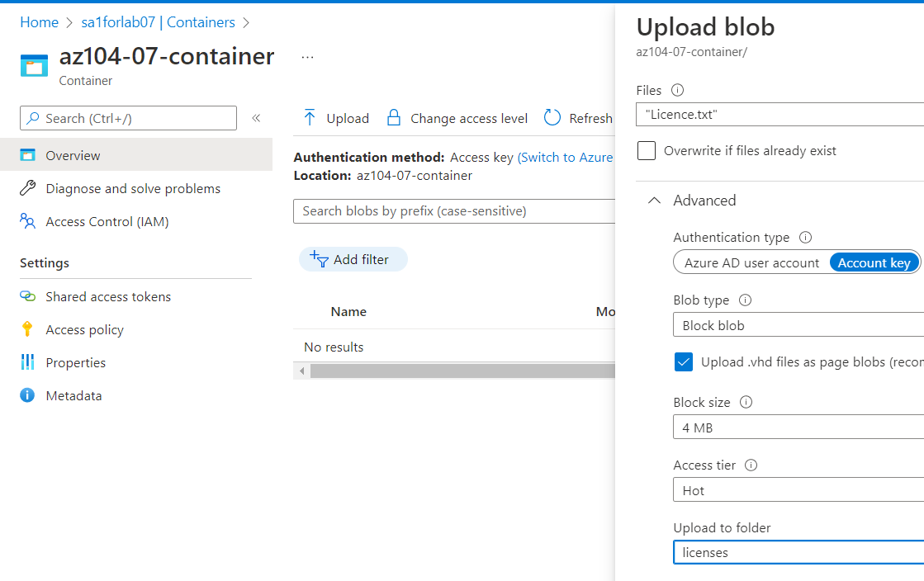Click Switch to Azure AD link
The width and height of the screenshot is (924, 581).
click(x=566, y=158)
